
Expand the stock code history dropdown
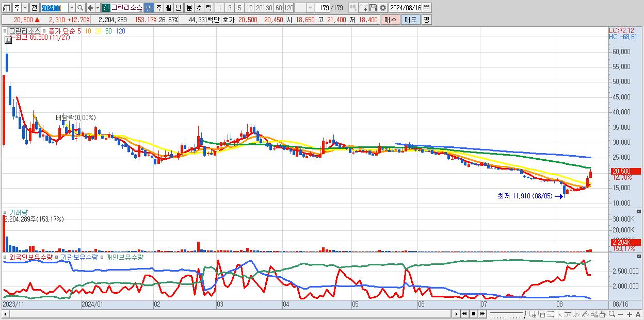[72, 8]
